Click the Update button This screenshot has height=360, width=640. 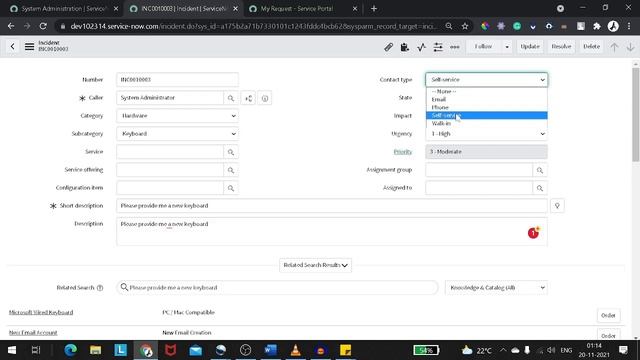coord(530,47)
